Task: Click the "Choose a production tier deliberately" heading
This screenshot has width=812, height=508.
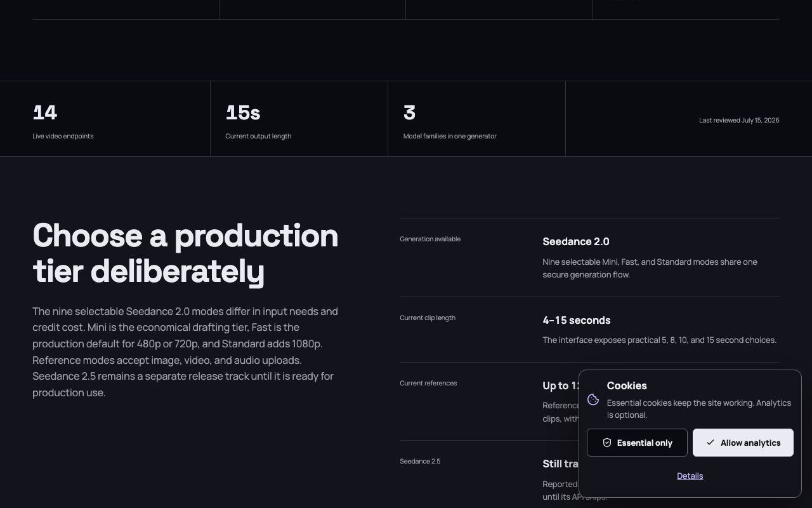Action: (185, 253)
